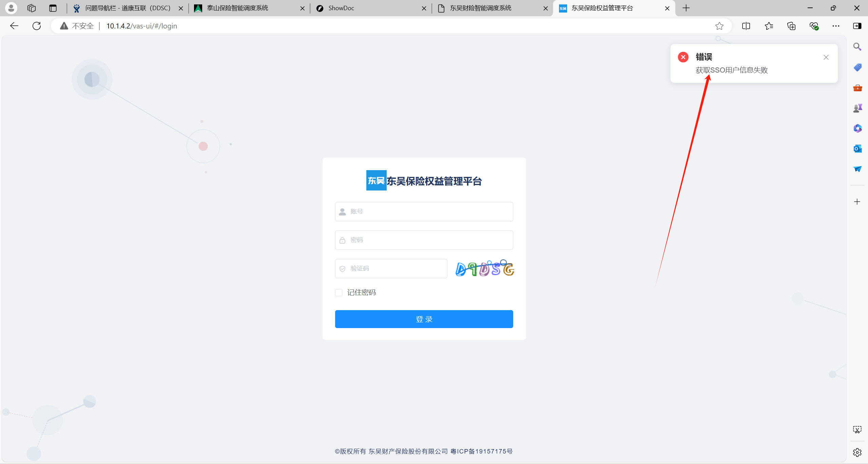
Task: Click the sidebar plus to add an app
Action: coord(857,202)
